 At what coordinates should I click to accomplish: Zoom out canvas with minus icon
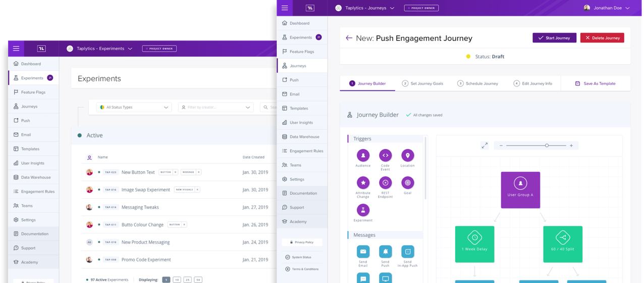(x=501, y=146)
